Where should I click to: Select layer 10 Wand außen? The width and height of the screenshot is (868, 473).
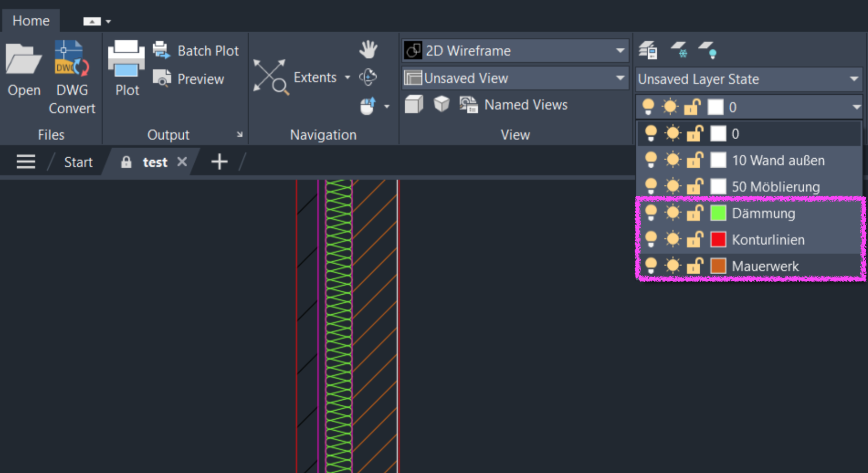tap(778, 160)
